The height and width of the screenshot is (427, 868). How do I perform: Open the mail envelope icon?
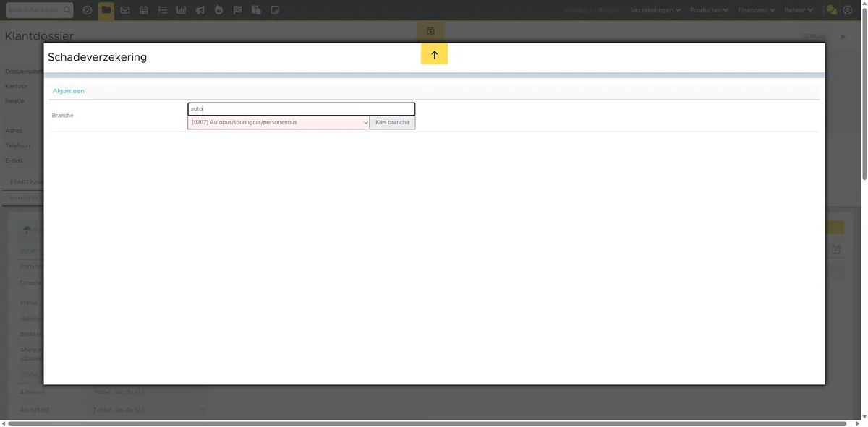tap(125, 10)
